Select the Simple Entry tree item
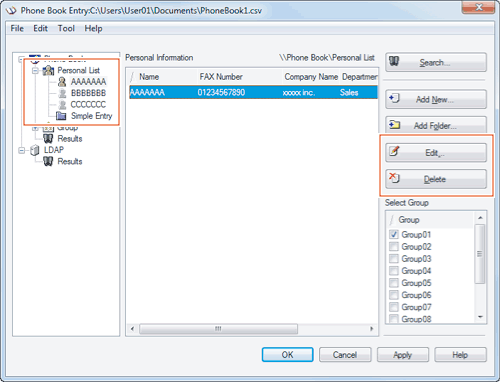 point(92,116)
